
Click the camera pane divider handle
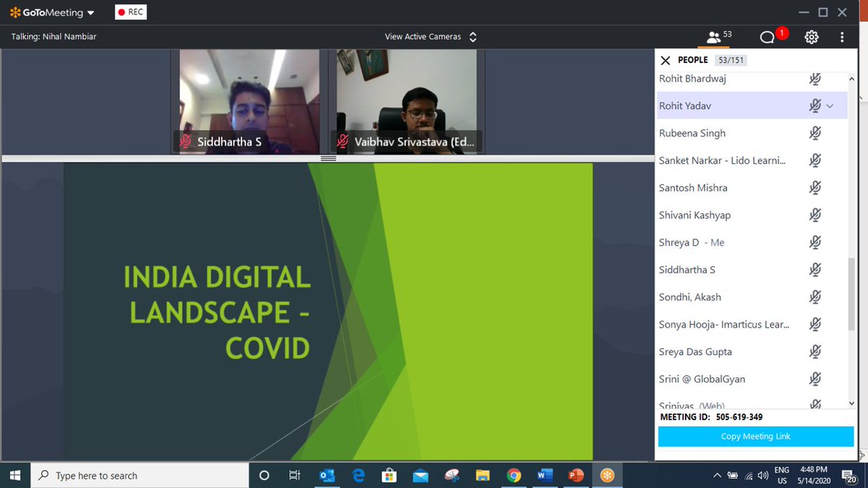(328, 158)
